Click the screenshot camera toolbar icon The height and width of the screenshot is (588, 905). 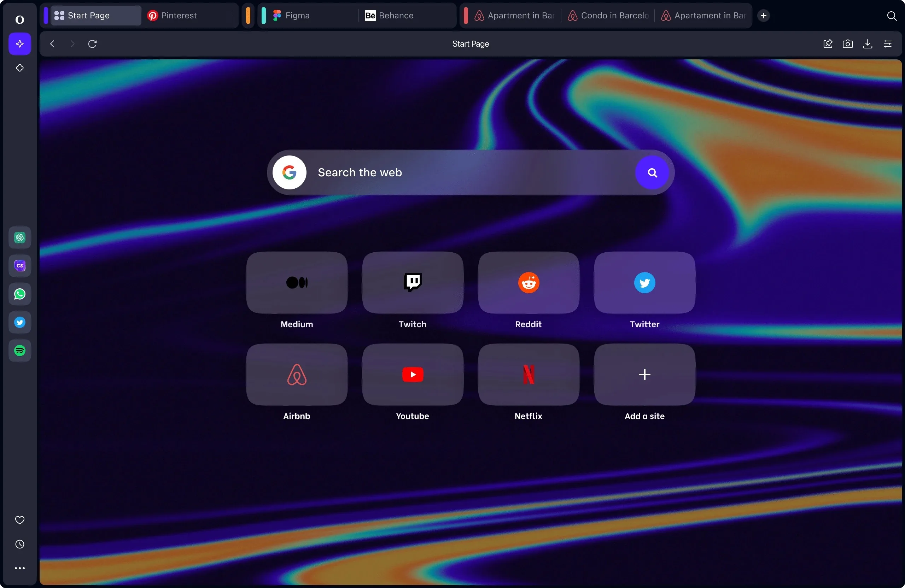[848, 44]
